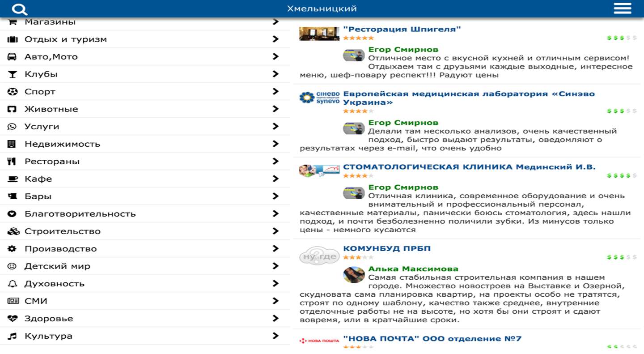The height and width of the screenshot is (354, 644).
Task: Expand the Детский мир chevron arrow
Action: click(x=276, y=266)
